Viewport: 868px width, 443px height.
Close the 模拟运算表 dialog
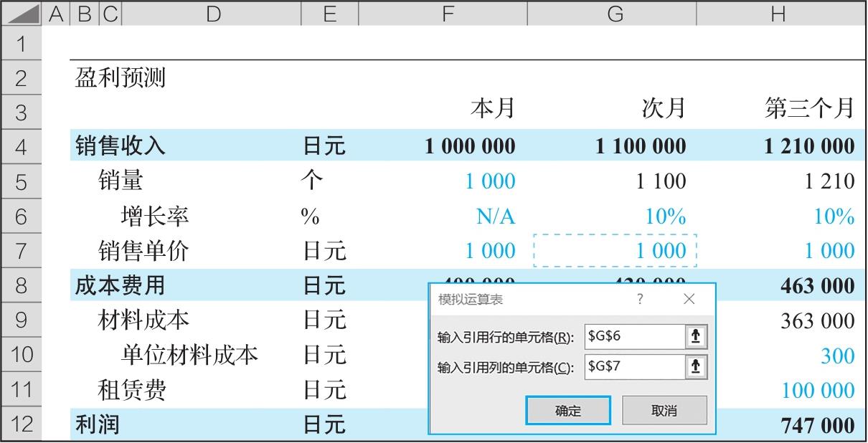pos(689,300)
